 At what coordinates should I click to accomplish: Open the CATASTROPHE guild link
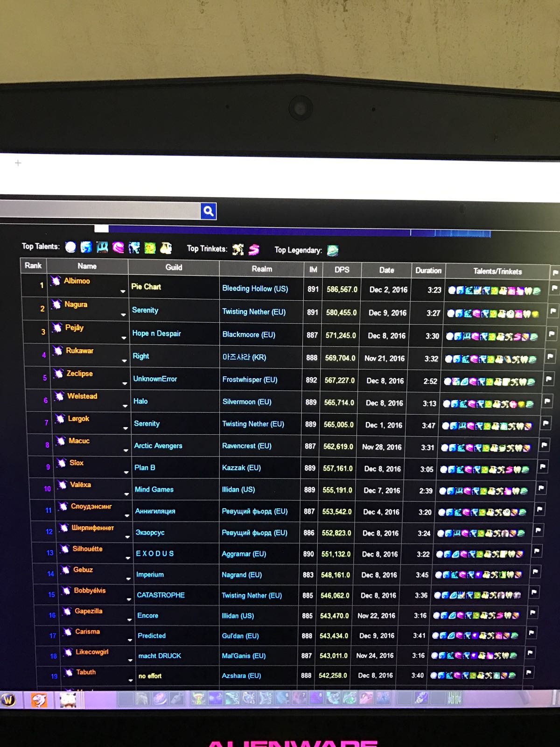pos(161,595)
